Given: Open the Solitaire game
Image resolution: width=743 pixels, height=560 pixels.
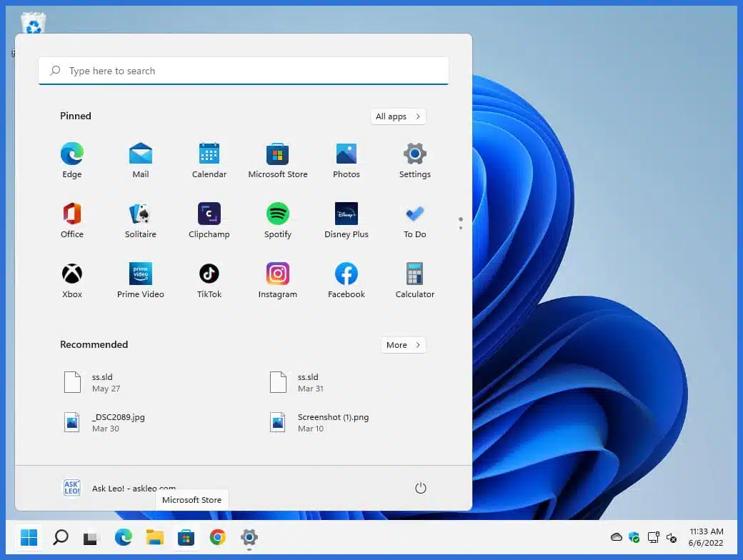Looking at the screenshot, I should point(140,220).
